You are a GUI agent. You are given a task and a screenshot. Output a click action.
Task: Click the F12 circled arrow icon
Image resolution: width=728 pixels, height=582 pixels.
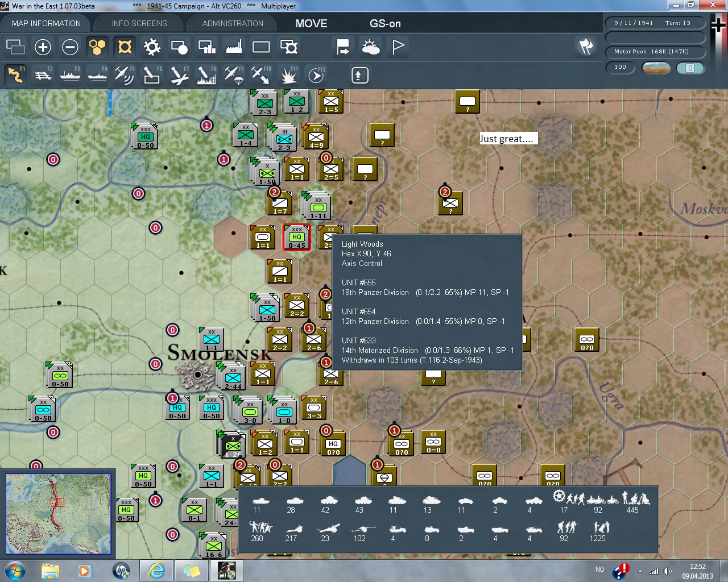pos(316,75)
